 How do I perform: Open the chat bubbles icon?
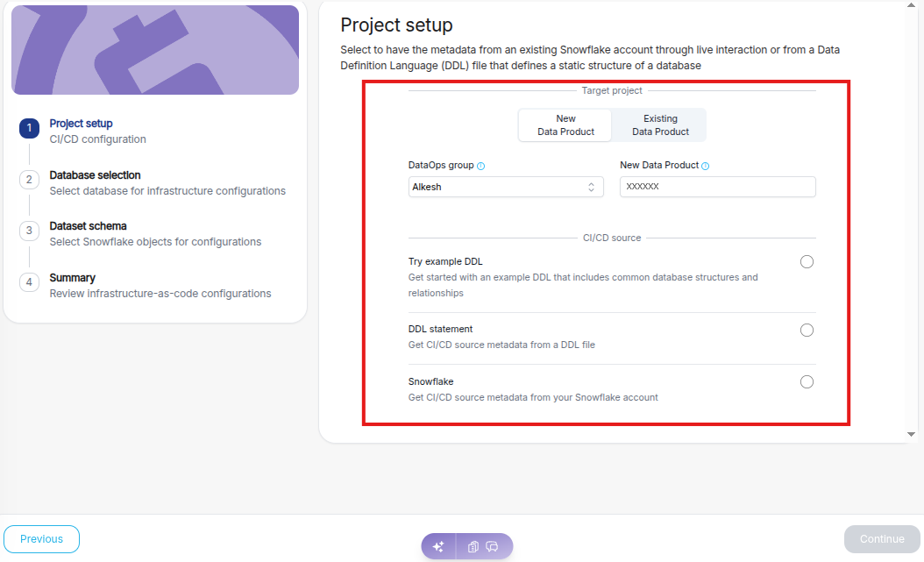point(493,546)
